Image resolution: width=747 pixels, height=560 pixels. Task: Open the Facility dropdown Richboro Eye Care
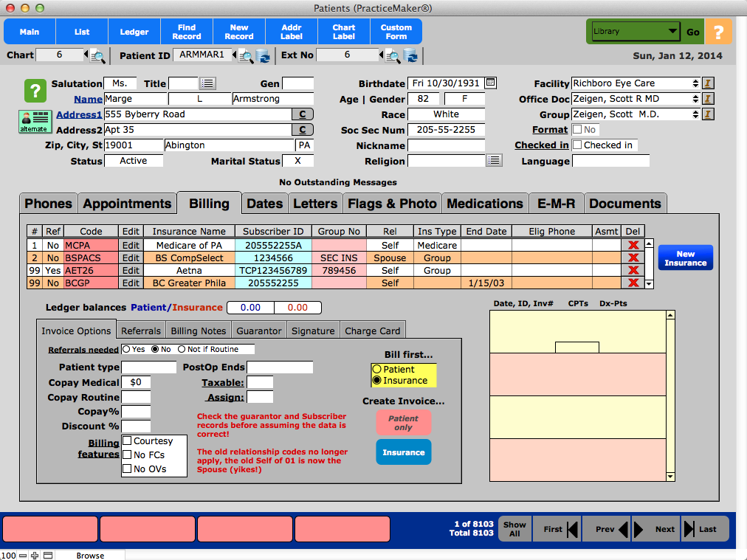click(x=636, y=83)
